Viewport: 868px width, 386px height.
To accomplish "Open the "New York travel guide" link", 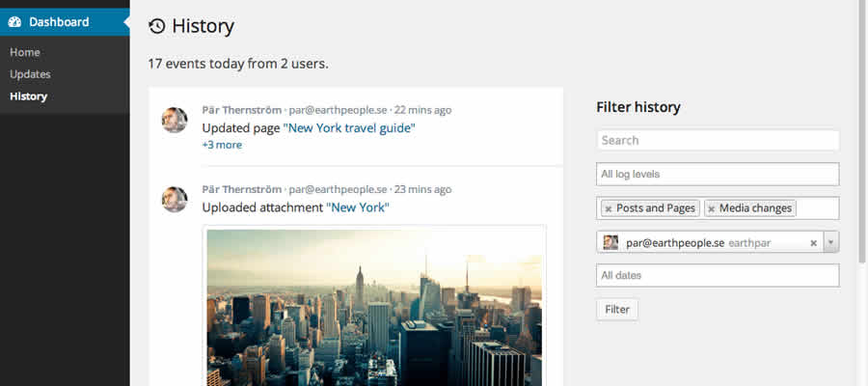I will pyautogui.click(x=349, y=127).
